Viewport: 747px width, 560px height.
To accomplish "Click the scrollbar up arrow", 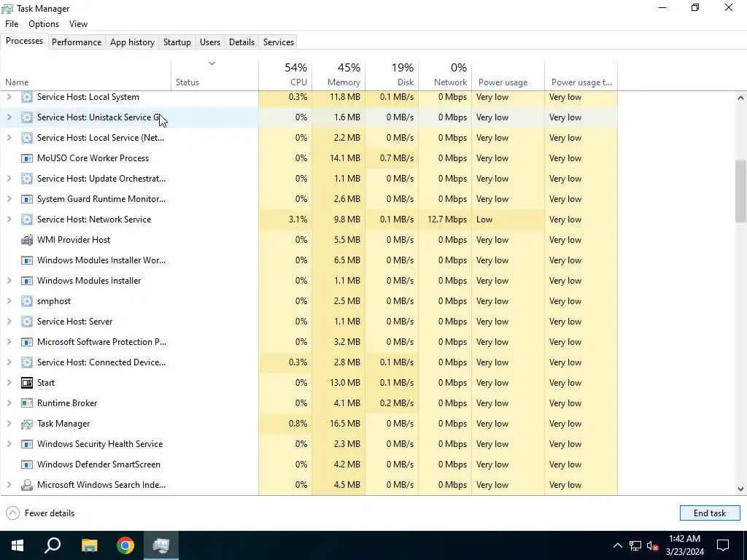I will [x=740, y=98].
